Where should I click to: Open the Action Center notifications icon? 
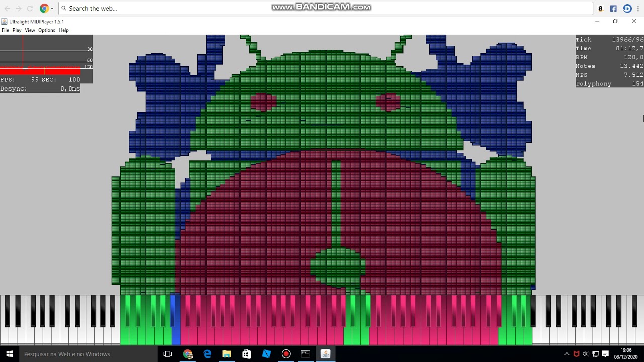(x=605, y=354)
